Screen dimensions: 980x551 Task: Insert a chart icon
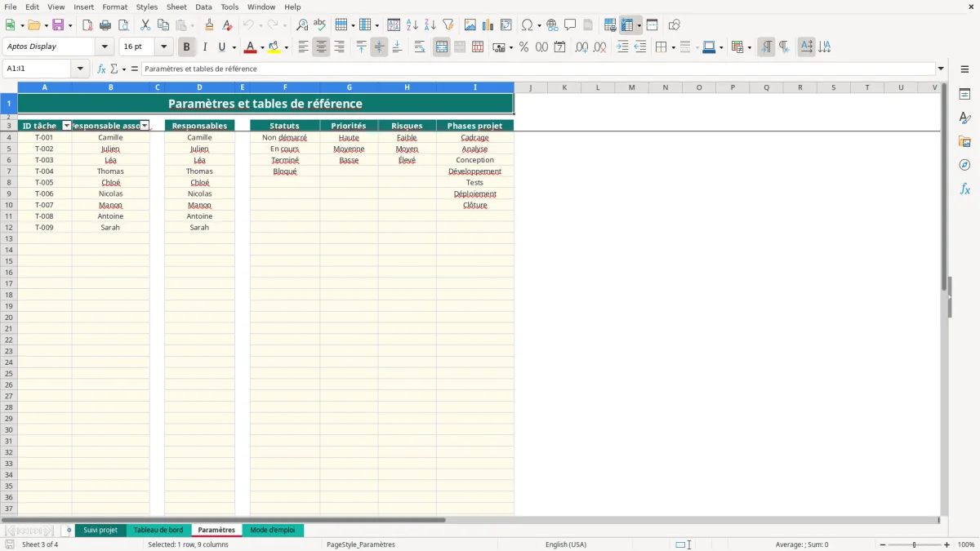point(488,25)
